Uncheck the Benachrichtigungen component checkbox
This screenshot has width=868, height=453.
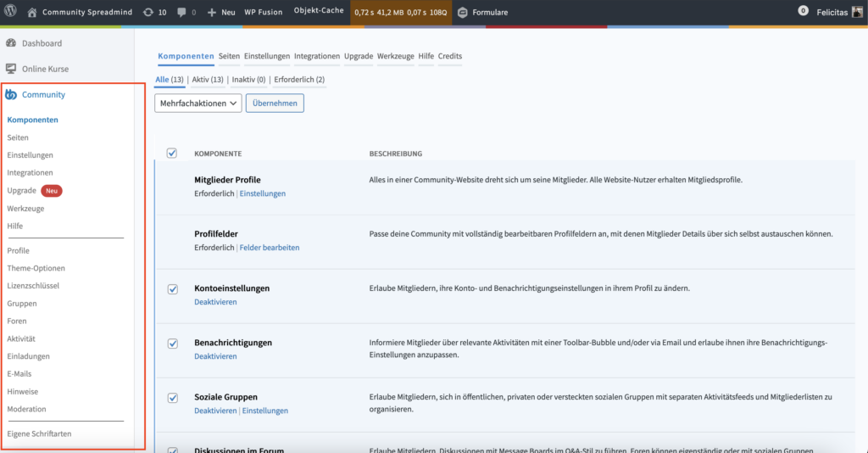pyautogui.click(x=172, y=343)
